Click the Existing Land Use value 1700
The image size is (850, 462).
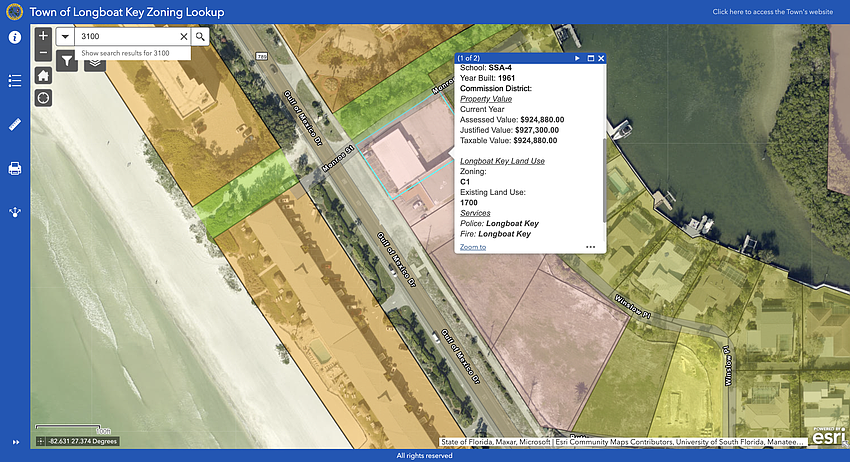469,203
